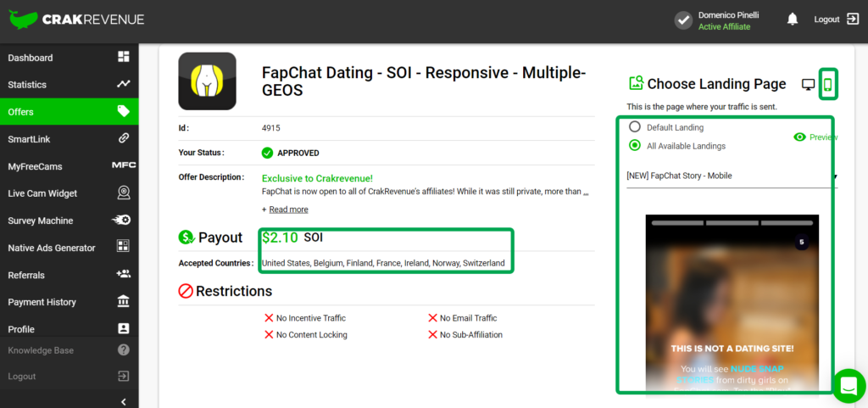Click the Knowledge Base question mark icon
Image resolution: width=868 pixels, height=408 pixels.
coord(124,349)
